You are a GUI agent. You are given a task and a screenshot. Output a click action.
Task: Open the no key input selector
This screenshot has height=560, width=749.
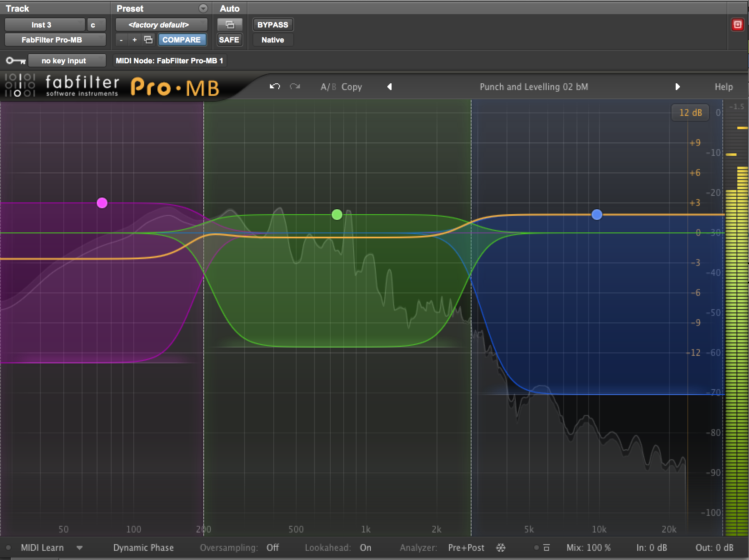tap(67, 61)
